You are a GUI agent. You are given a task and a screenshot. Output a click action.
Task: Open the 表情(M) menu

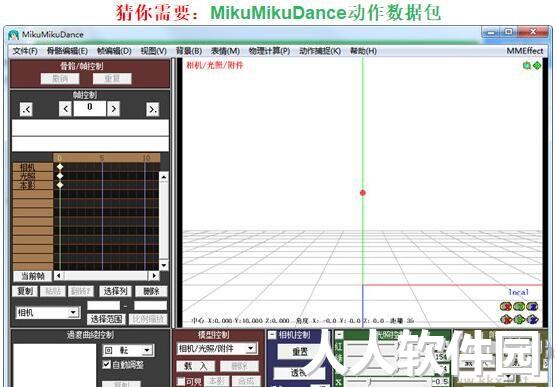226,51
